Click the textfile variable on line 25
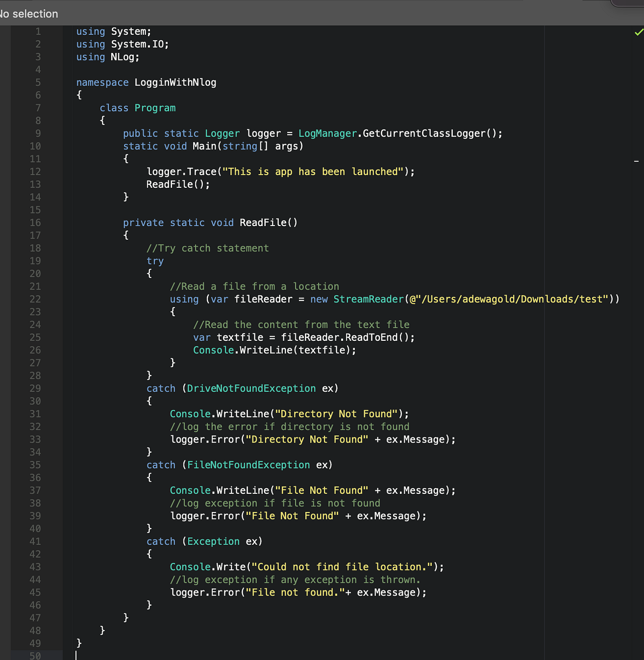This screenshot has height=660, width=644. click(x=240, y=337)
